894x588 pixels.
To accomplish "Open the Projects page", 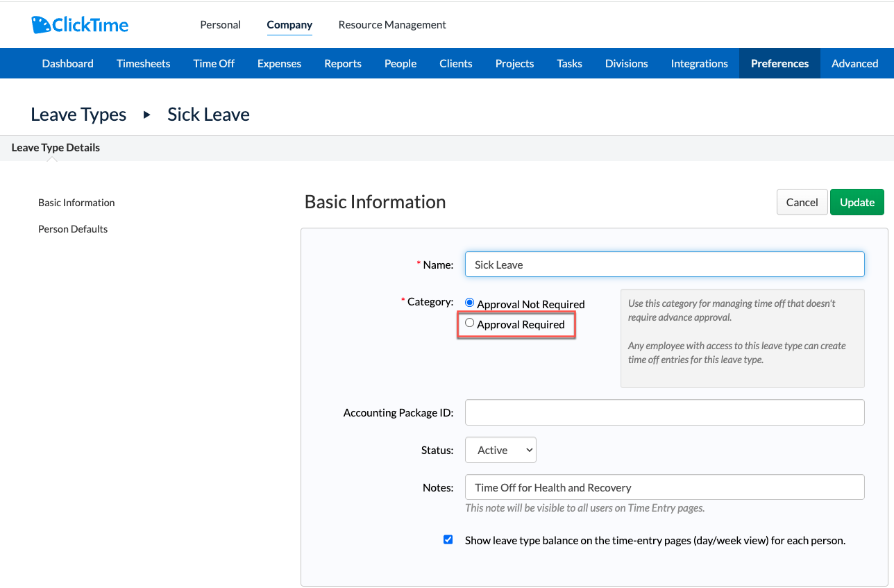I will [x=514, y=63].
